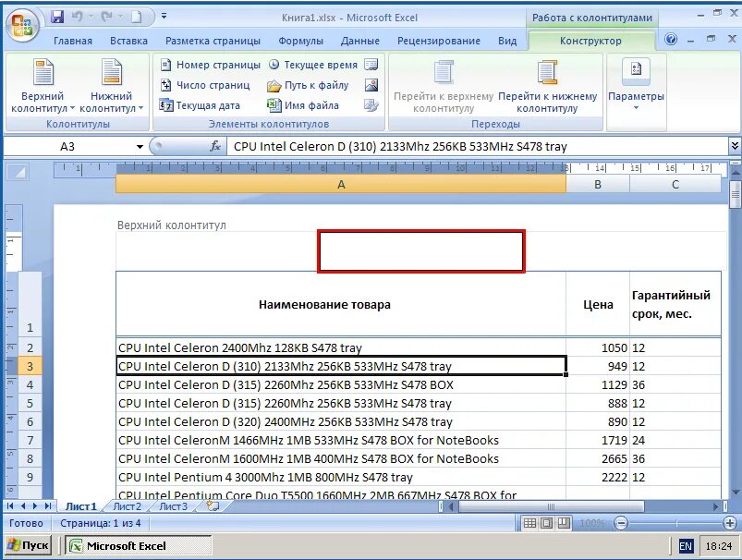Open the Redo history dropdown arrow
This screenshot has width=742, height=560.
tap(120, 18)
